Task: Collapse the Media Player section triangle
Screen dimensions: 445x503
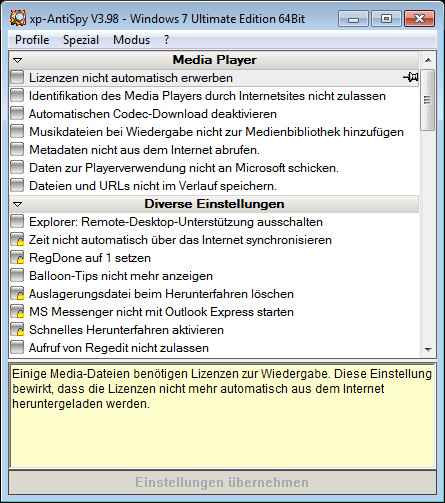Action: coord(18,60)
